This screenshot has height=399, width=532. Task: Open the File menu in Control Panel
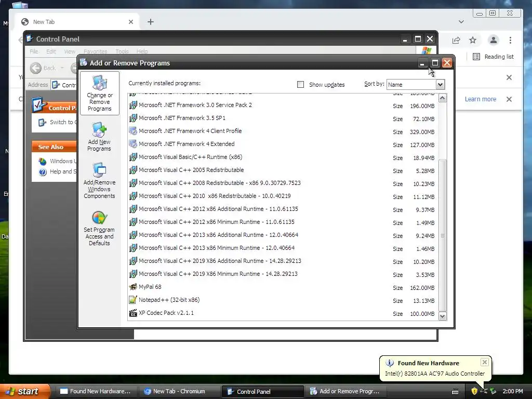tap(34, 51)
